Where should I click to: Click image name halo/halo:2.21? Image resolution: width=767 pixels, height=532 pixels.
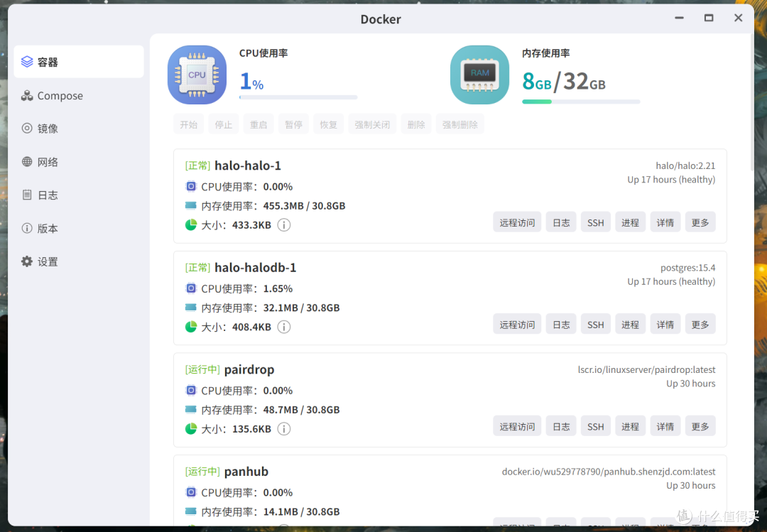(x=685, y=166)
